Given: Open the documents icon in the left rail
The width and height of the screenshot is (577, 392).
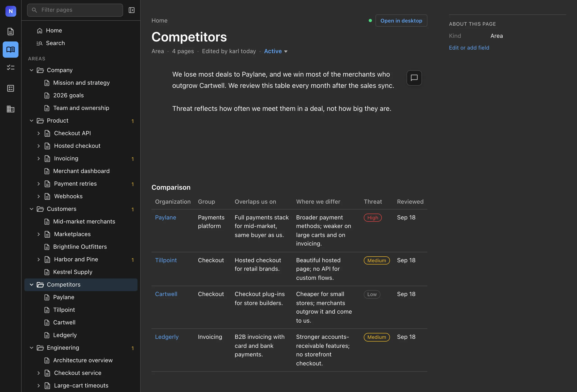Looking at the screenshot, I should pyautogui.click(x=11, y=32).
